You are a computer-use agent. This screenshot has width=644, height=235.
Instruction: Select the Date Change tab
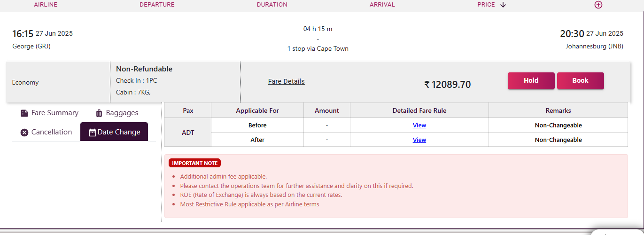click(114, 132)
